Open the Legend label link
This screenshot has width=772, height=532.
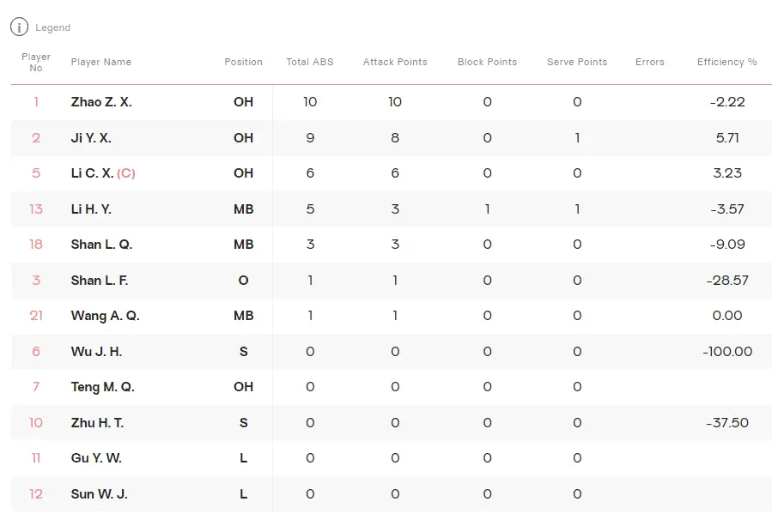pyautogui.click(x=52, y=27)
